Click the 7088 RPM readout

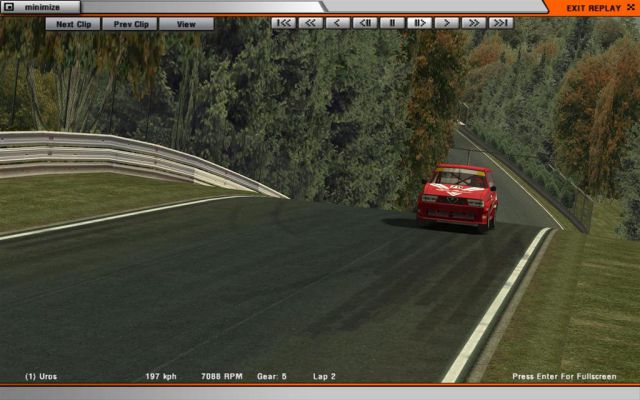[222, 376]
